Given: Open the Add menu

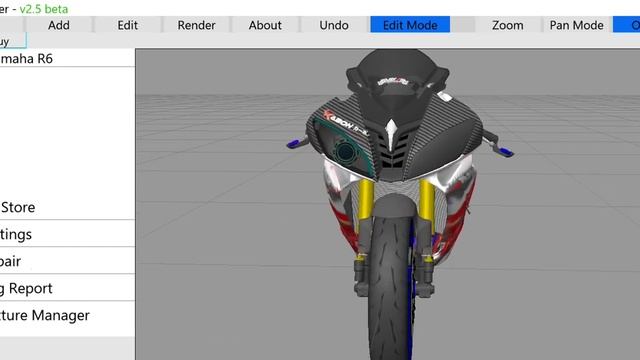Looking at the screenshot, I should pyautogui.click(x=59, y=25).
